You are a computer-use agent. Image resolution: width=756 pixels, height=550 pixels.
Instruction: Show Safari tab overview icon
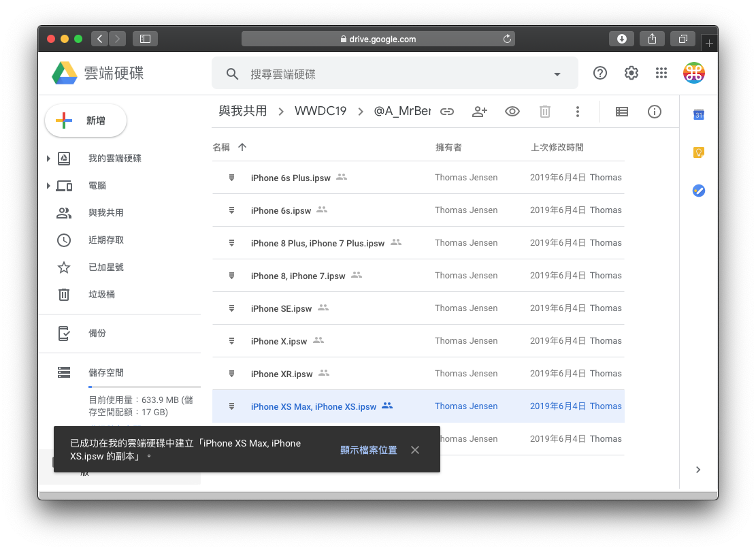pos(683,39)
